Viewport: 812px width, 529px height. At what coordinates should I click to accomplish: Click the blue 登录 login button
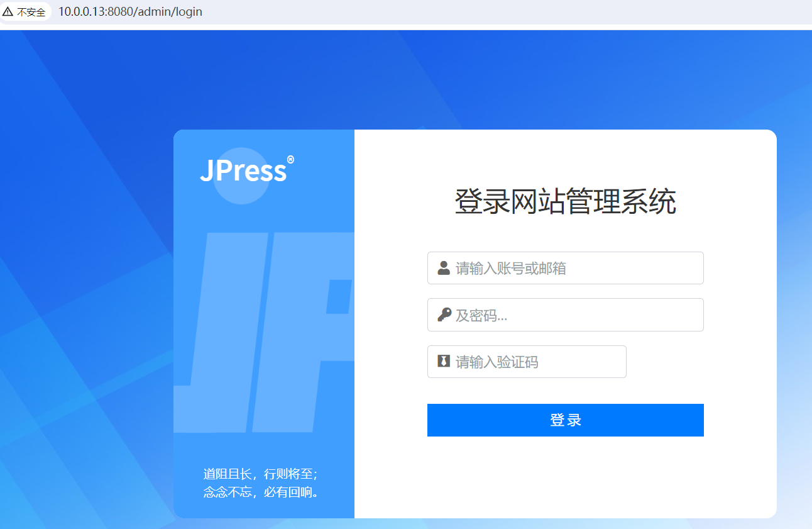coord(566,420)
